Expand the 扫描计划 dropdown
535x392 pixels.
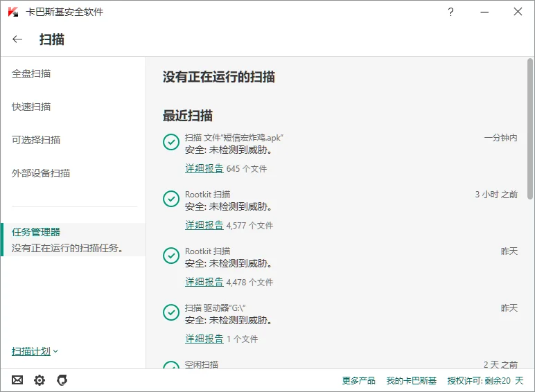[x=35, y=351]
